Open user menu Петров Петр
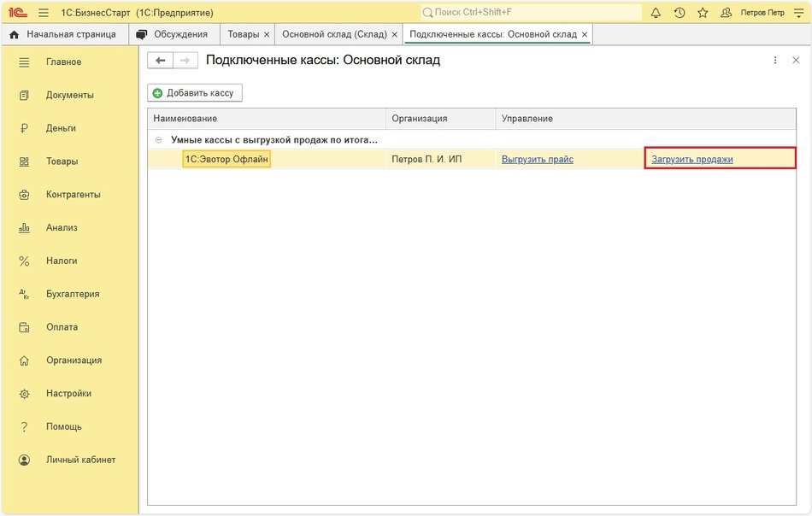Image resolution: width=812 pixels, height=516 pixels. [752, 13]
